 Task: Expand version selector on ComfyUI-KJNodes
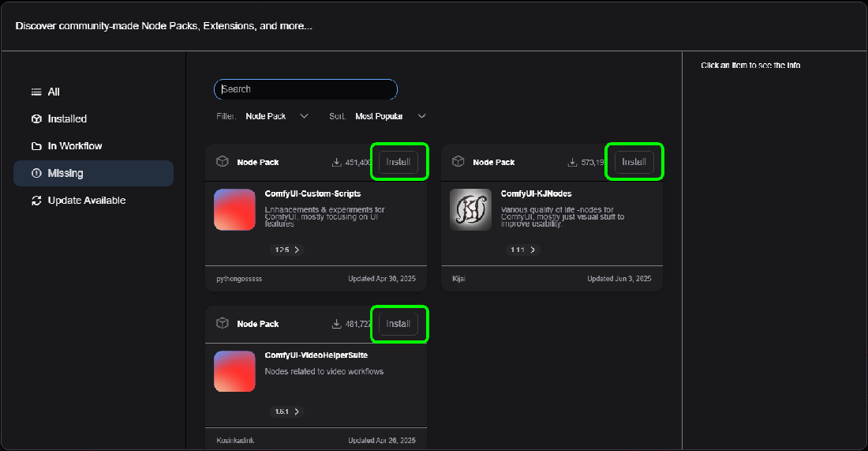click(x=523, y=250)
